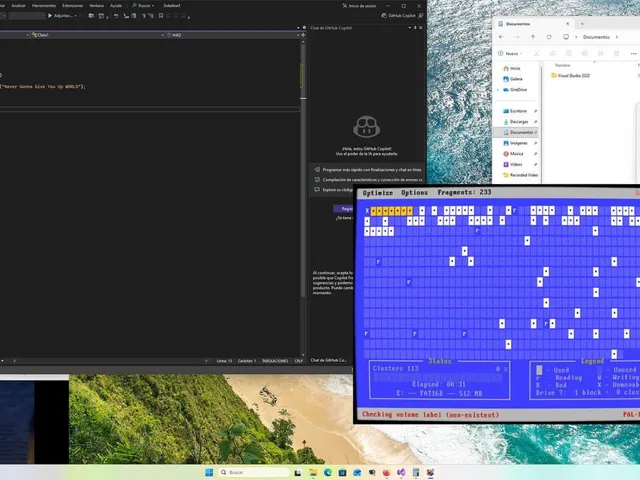This screenshot has height=480, width=640.
Task: Select the Visual Studio 2022 folder
Action: click(571, 76)
